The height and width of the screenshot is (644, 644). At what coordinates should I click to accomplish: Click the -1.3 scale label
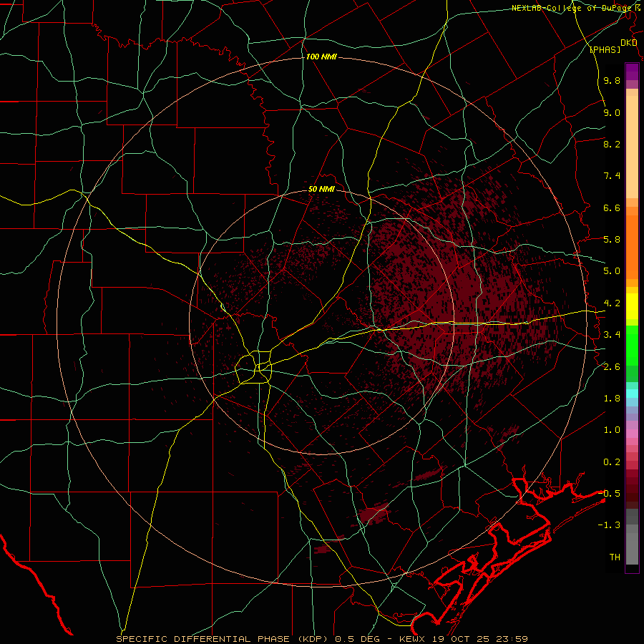pos(609,525)
